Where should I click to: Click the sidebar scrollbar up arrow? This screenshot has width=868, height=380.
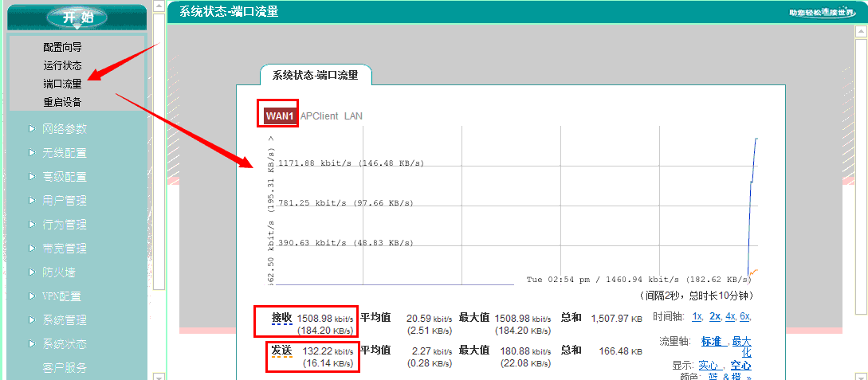(159, 6)
